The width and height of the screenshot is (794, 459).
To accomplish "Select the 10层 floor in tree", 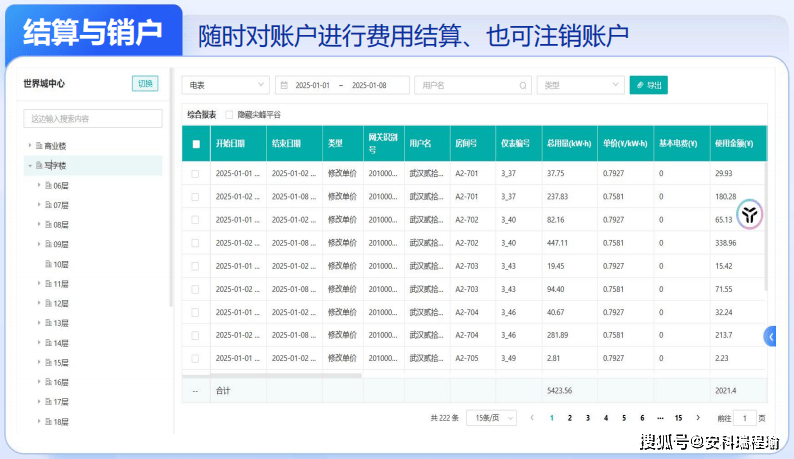I will pyautogui.click(x=61, y=264).
